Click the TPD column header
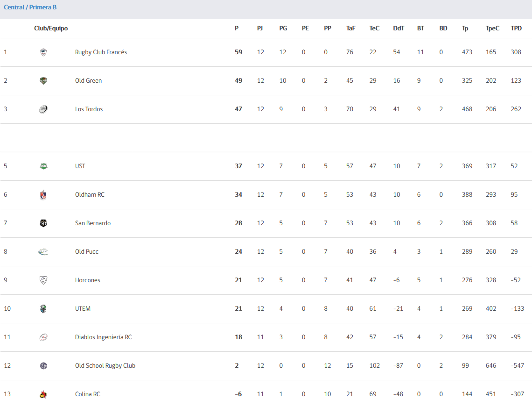 click(x=516, y=28)
